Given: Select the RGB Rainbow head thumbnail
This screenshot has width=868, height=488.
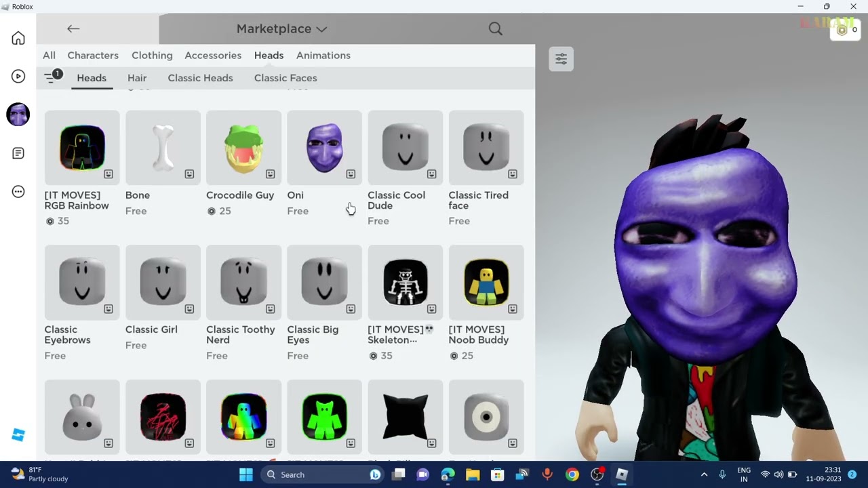Looking at the screenshot, I should 82,148.
